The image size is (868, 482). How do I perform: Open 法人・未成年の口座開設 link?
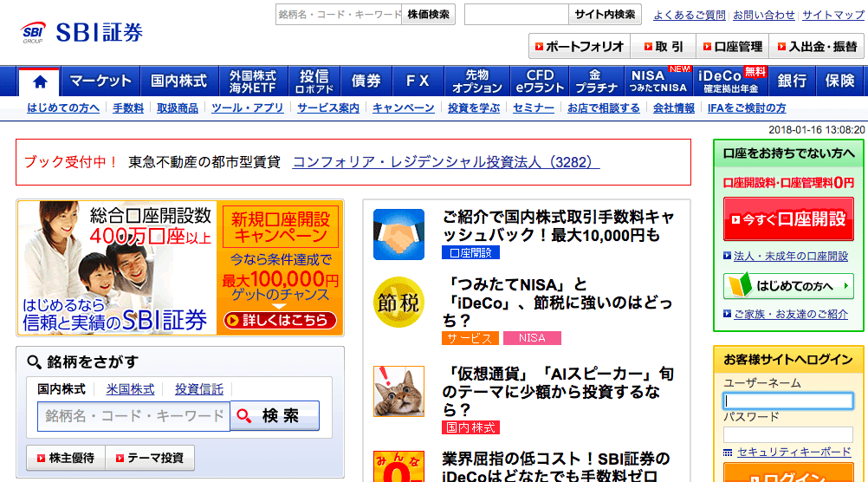click(791, 256)
